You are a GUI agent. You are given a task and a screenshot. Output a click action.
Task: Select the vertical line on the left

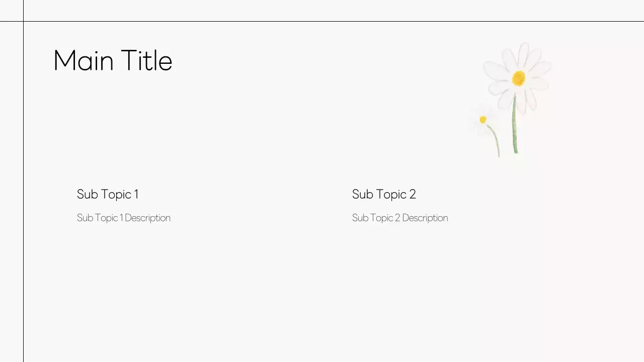[x=23, y=201]
